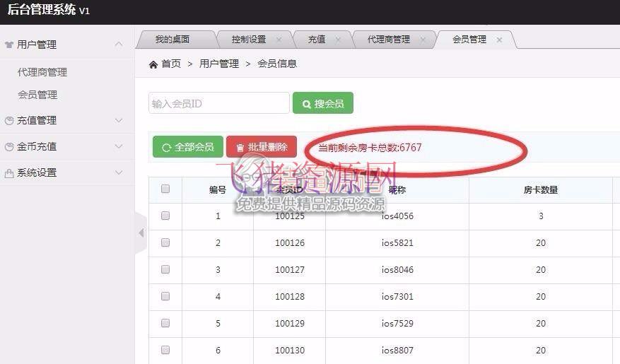Click room card count 3 for ios4056
The image size is (620, 364).
pos(541,216)
